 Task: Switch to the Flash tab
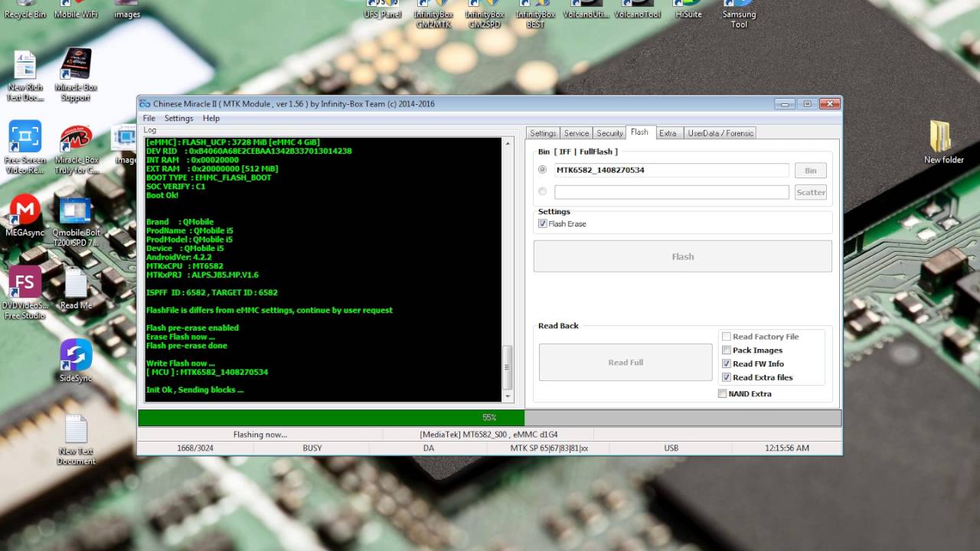639,132
